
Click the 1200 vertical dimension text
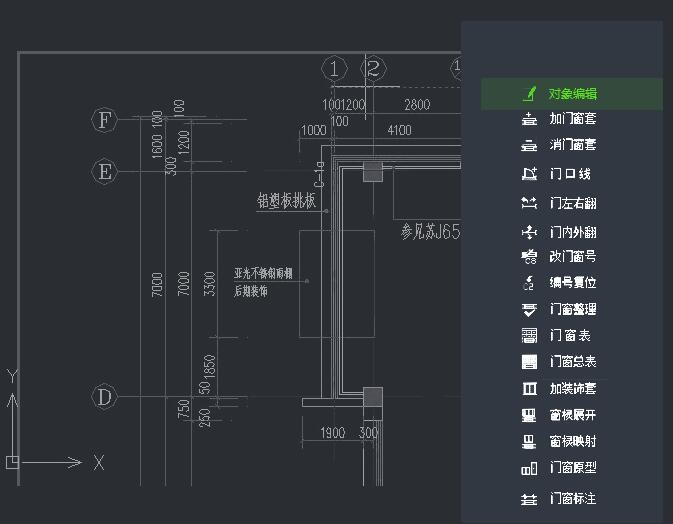tap(184, 142)
